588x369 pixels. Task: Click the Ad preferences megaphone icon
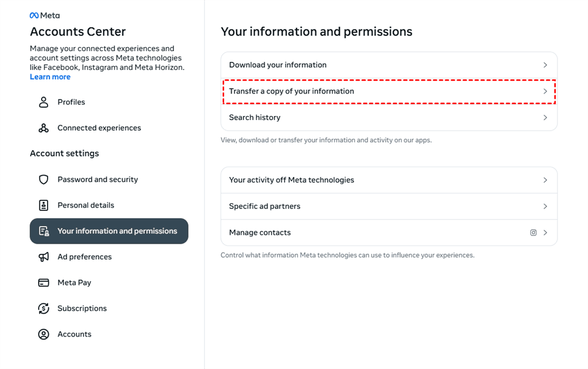44,257
